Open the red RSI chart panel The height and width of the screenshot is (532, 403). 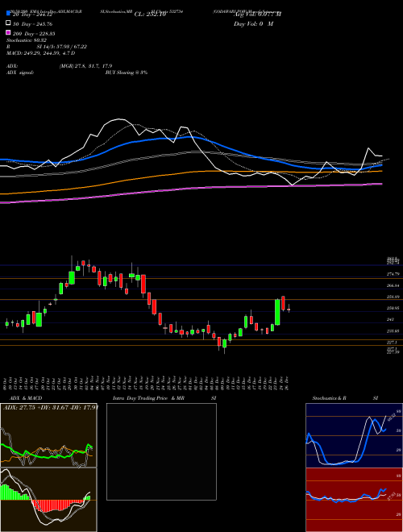(x=354, y=500)
